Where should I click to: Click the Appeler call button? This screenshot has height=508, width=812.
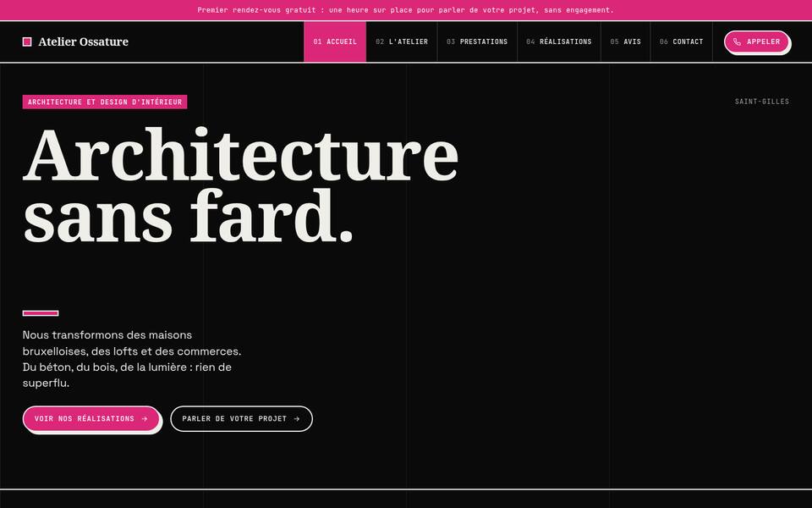click(756, 42)
